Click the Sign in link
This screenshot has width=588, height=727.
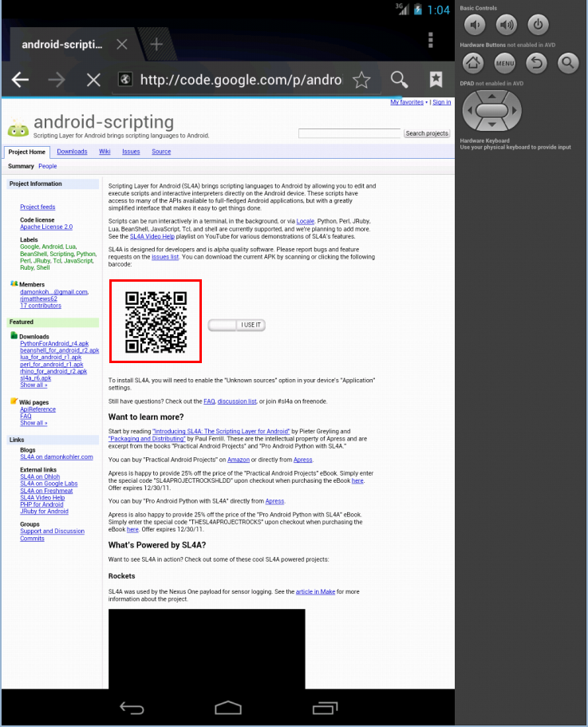coord(441,102)
